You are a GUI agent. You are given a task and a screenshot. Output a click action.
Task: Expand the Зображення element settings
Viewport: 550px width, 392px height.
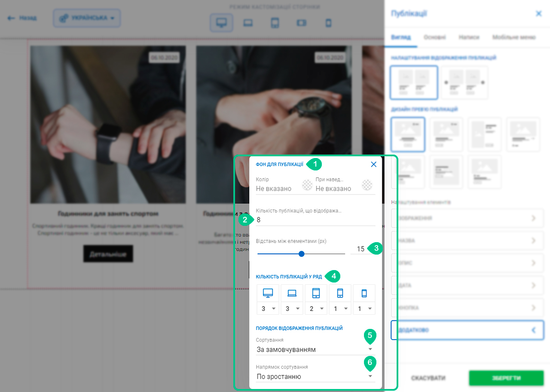click(467, 218)
